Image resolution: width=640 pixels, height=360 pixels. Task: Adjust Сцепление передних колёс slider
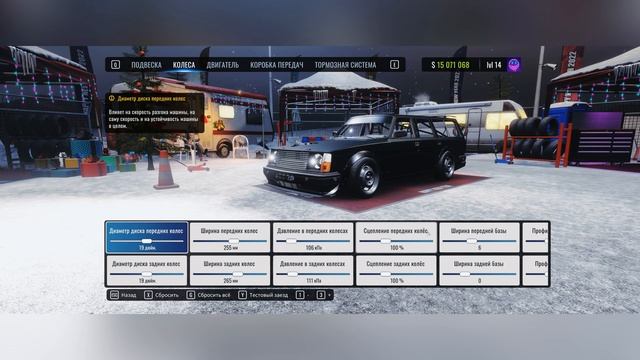point(396,241)
